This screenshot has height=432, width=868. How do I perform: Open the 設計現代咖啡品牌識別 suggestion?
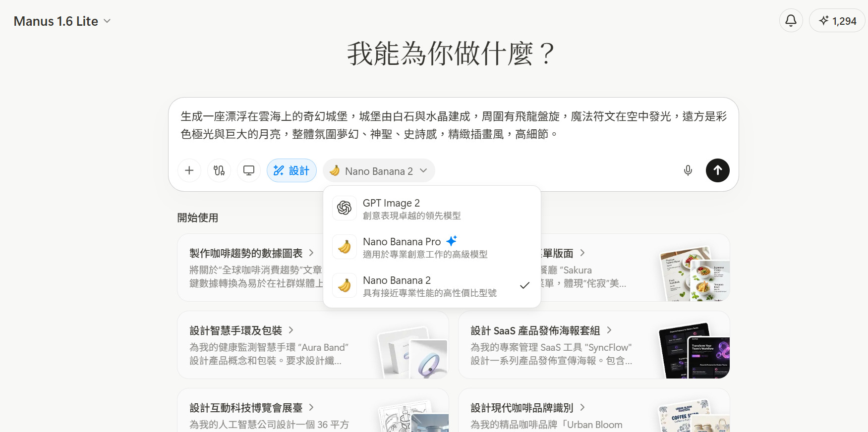pyautogui.click(x=594, y=410)
